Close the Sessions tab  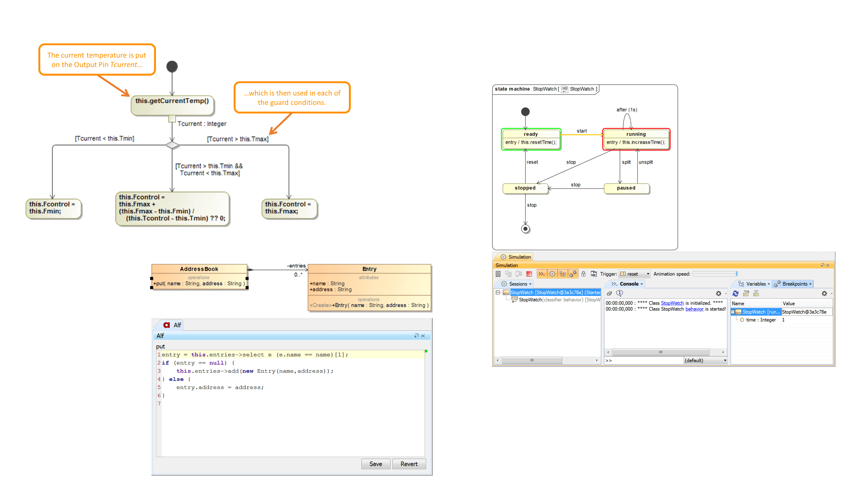[x=530, y=284]
